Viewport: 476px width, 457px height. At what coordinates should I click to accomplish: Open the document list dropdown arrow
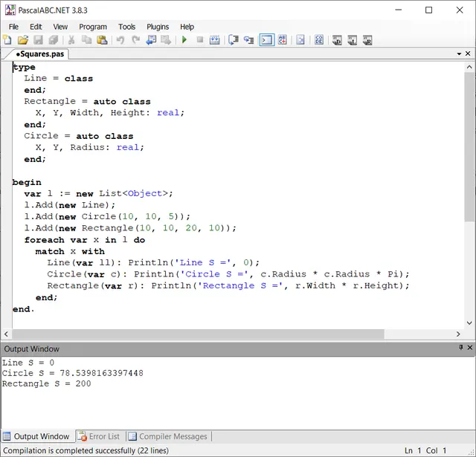pos(459,54)
